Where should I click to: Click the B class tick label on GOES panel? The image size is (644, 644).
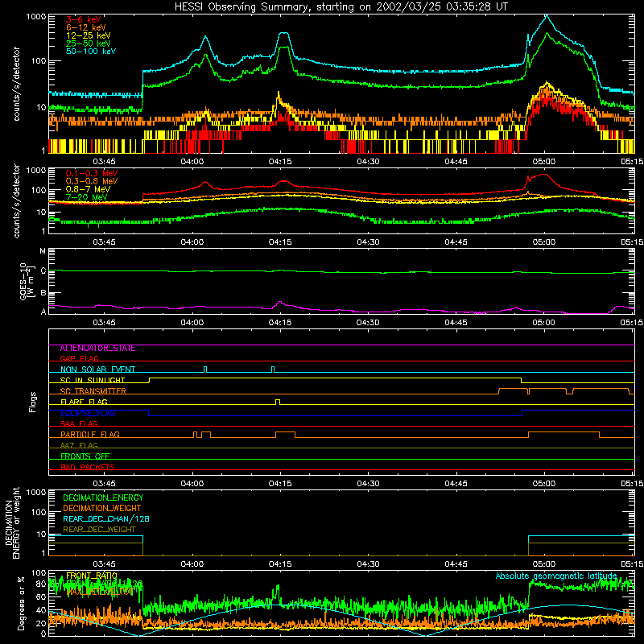43,293
